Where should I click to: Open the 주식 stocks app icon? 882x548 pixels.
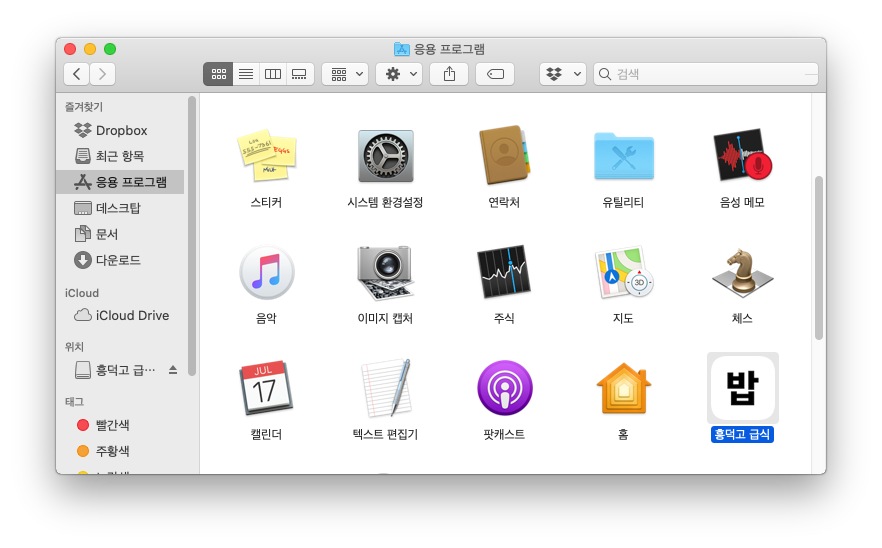(x=505, y=272)
